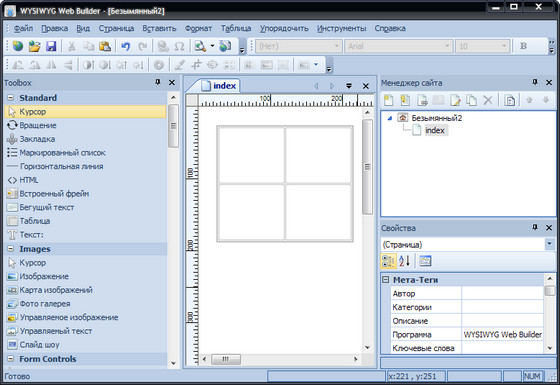
Task: Click the pencil edit icon in image toolbar
Action: pyautogui.click(x=179, y=65)
